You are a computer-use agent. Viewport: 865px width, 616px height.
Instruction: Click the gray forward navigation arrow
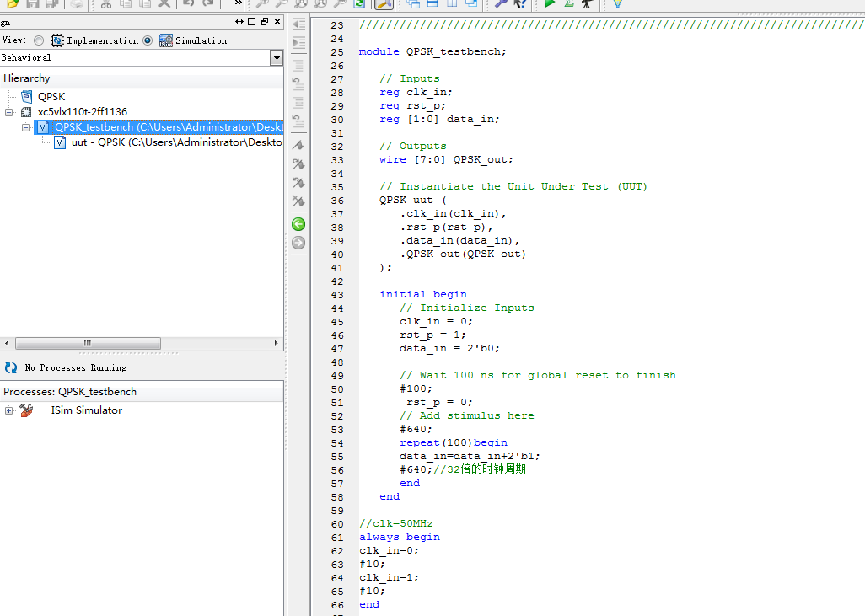click(x=298, y=243)
